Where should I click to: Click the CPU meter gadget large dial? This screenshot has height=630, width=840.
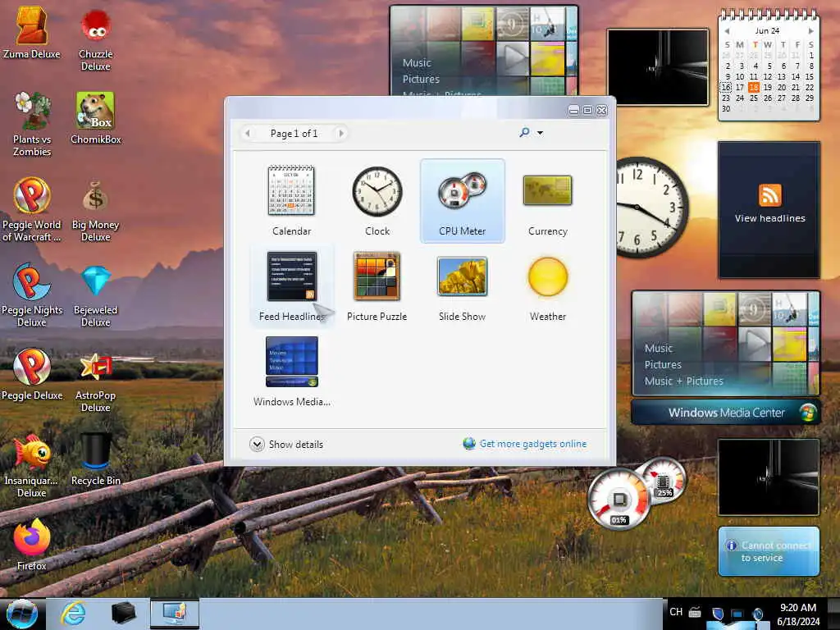pos(619,498)
